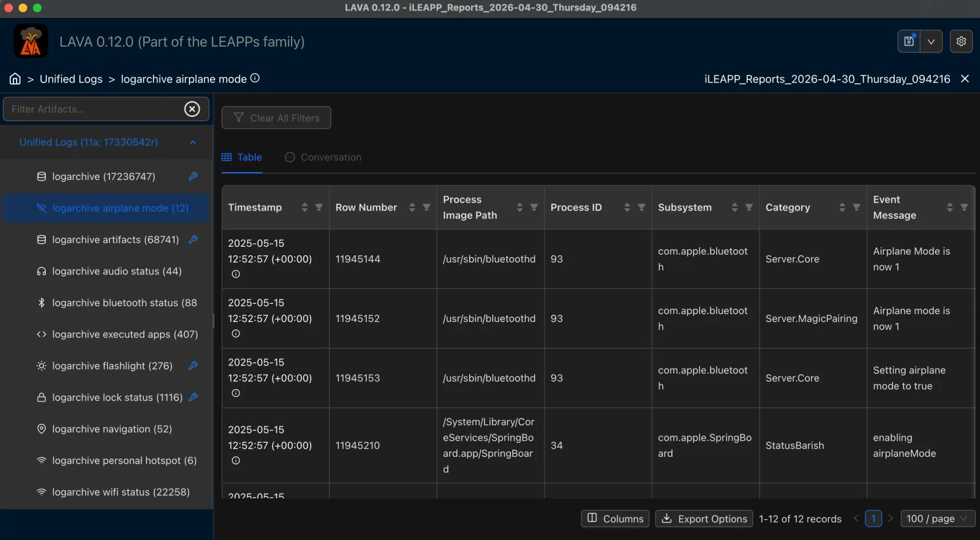980x540 pixels.
Task: Sort by Process Image Path arrows
Action: (519, 208)
